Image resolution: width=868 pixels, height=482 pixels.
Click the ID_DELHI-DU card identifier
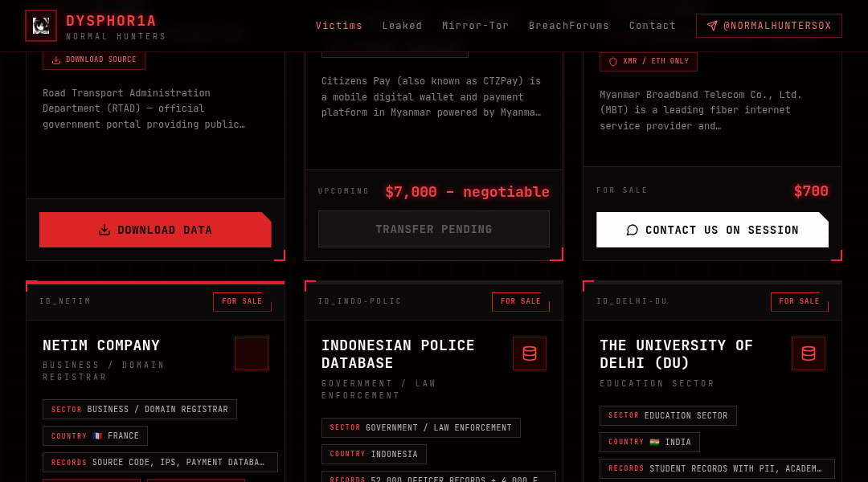point(632,301)
